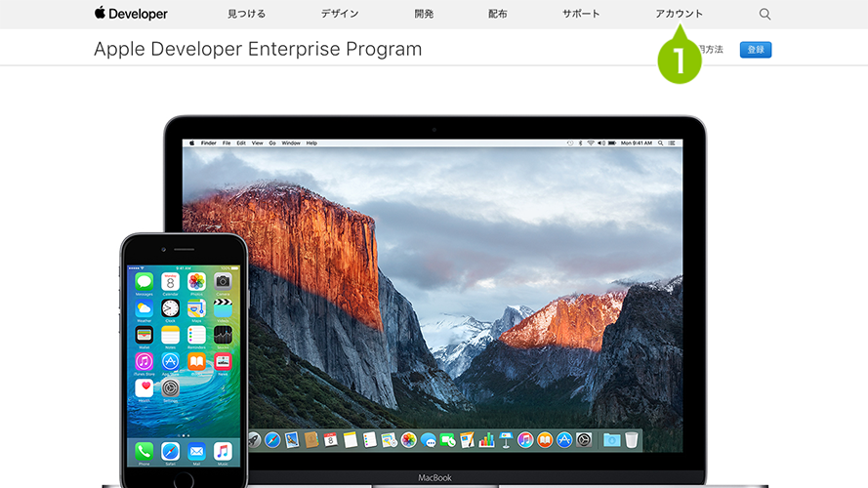The height and width of the screenshot is (488, 868).
Task: Click the Wallet icon on the pictured iPhone
Action: pyautogui.click(x=144, y=335)
